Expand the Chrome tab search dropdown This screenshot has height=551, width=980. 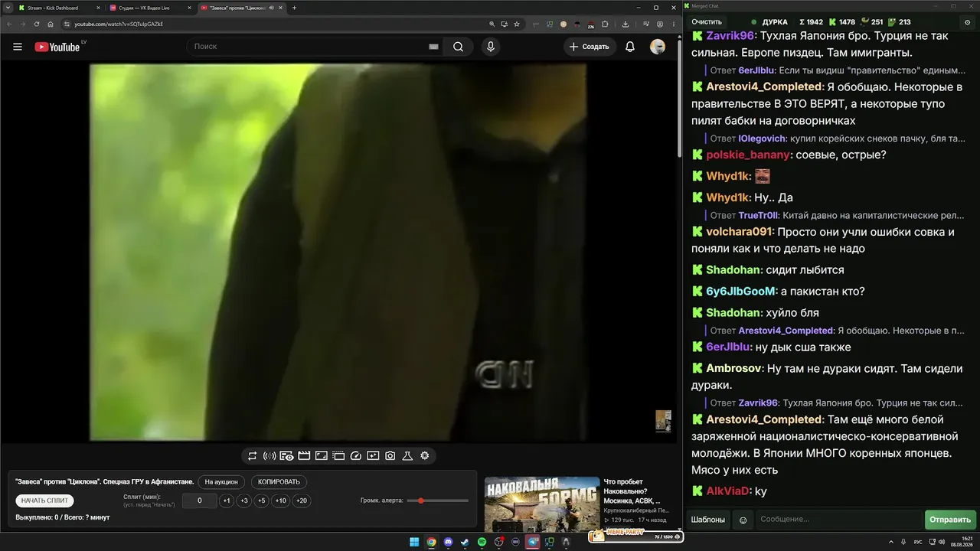point(7,8)
